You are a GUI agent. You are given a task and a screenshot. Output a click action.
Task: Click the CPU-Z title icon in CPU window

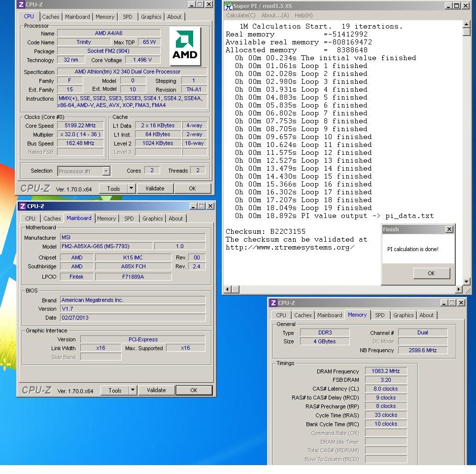point(21,4)
